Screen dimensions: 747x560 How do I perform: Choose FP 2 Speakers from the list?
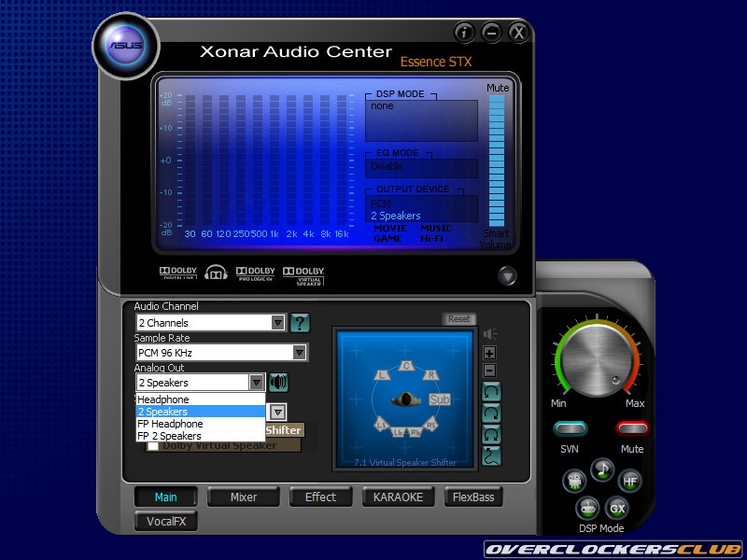[201, 436]
